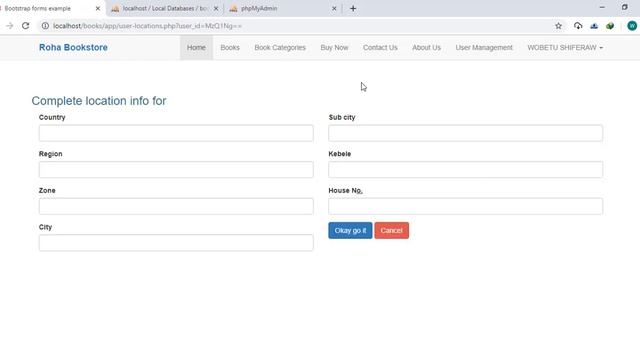Close the localhost Local Databases tab
640x360 pixels.
216,9
